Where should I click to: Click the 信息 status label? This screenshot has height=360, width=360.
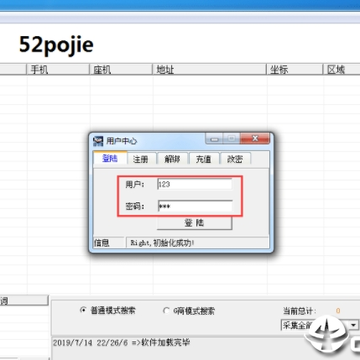coord(102,243)
